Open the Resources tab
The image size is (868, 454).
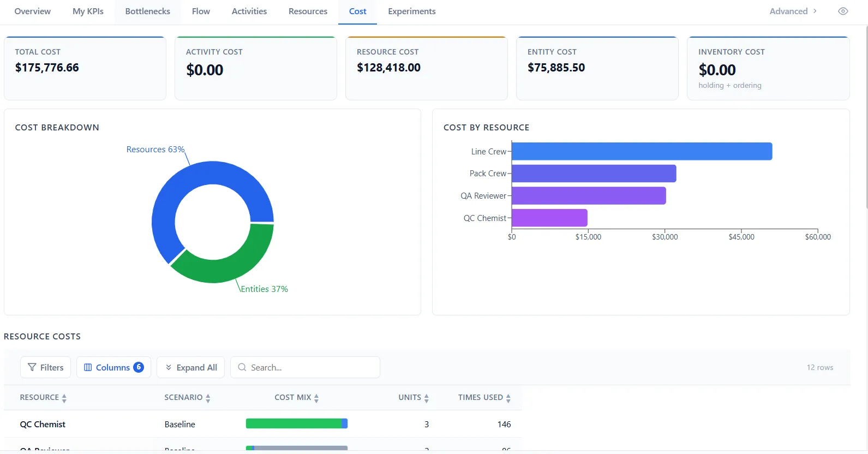click(x=308, y=11)
